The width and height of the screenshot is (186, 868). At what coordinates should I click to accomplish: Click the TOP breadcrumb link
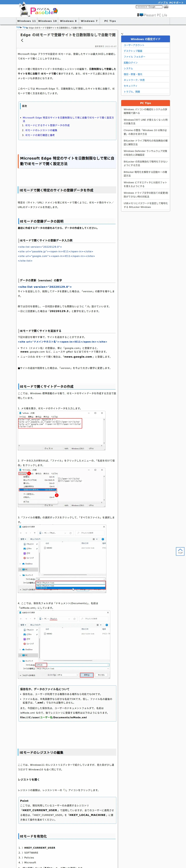click(18, 28)
